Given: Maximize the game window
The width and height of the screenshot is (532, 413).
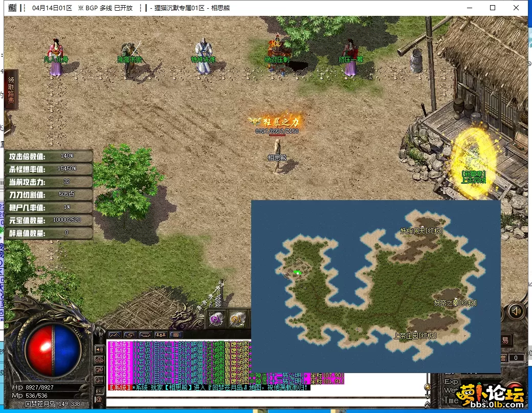Looking at the screenshot, I should tap(493, 8).
